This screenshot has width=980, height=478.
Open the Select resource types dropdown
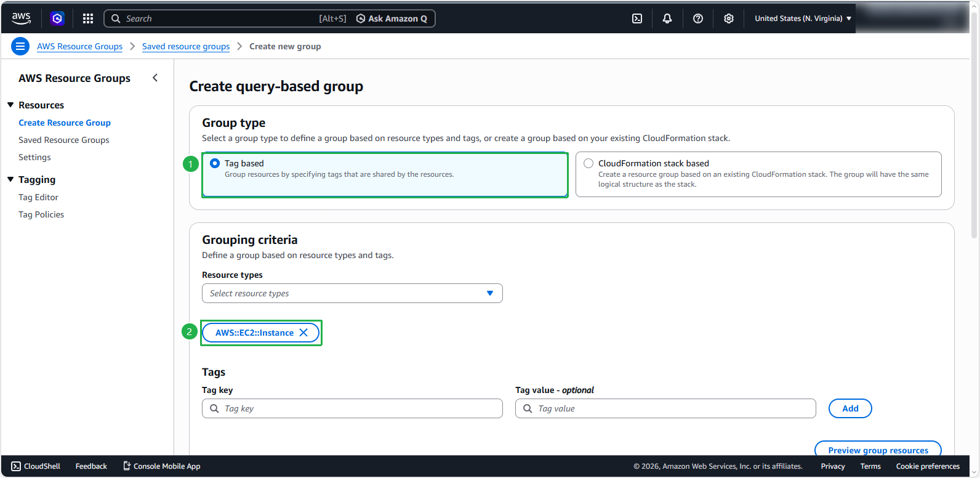point(352,293)
